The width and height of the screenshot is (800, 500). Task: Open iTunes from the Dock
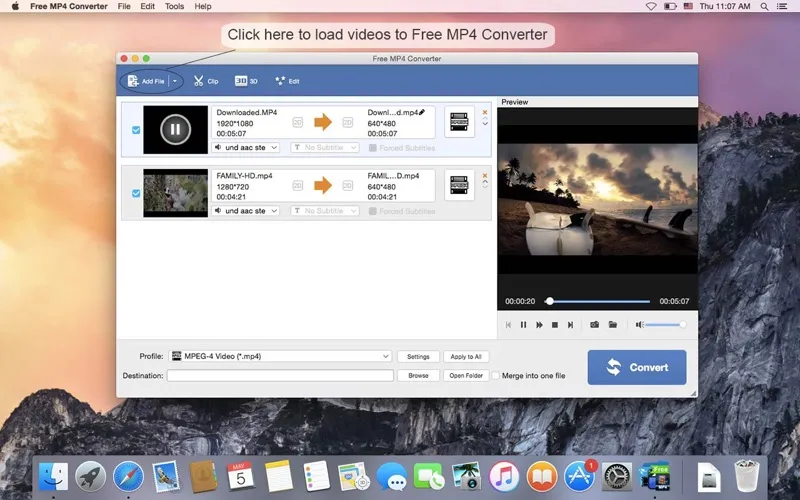pos(504,476)
